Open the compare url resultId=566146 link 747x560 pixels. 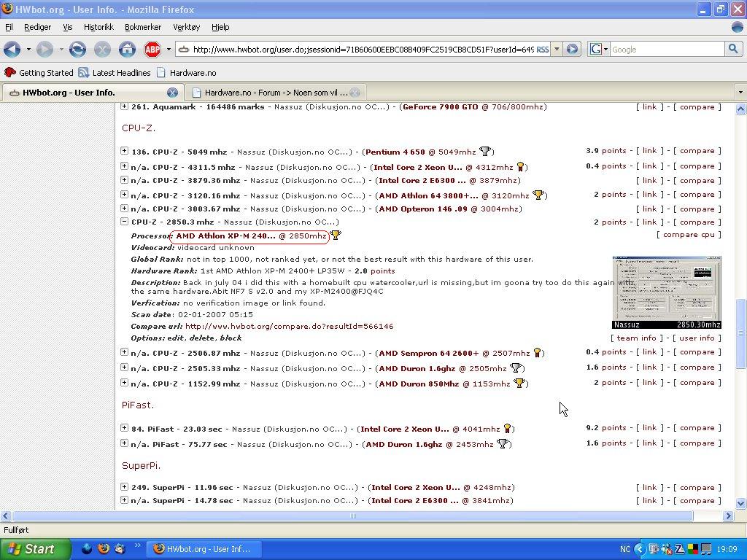[289, 326]
